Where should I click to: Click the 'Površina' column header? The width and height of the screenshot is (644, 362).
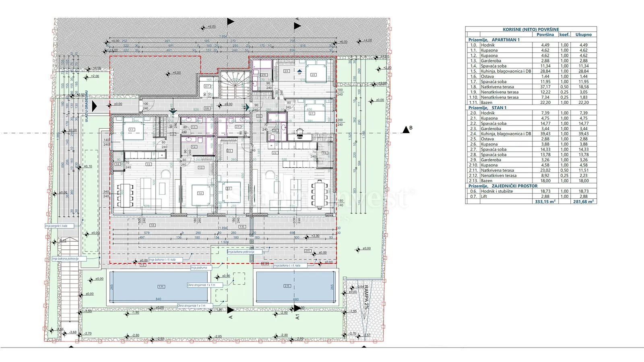[x=545, y=35]
